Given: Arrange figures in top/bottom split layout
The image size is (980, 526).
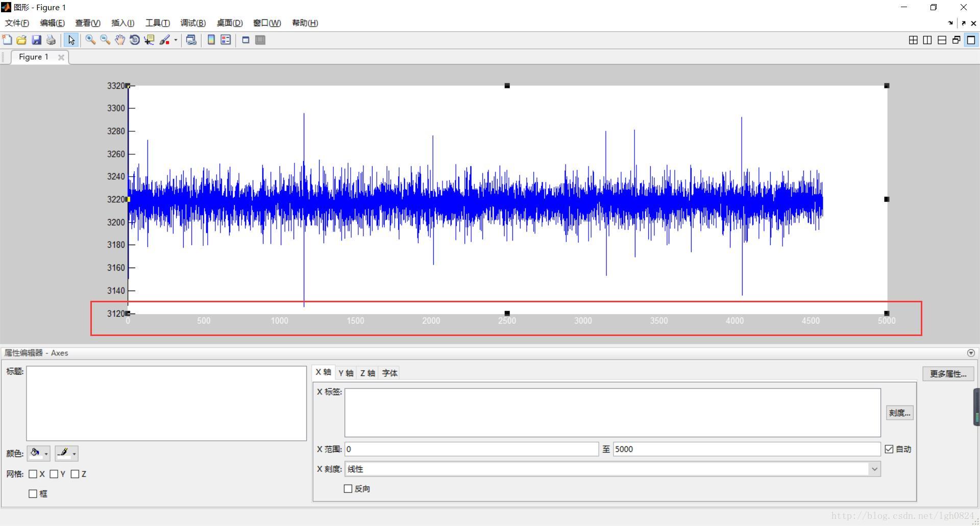Looking at the screenshot, I should [942, 40].
